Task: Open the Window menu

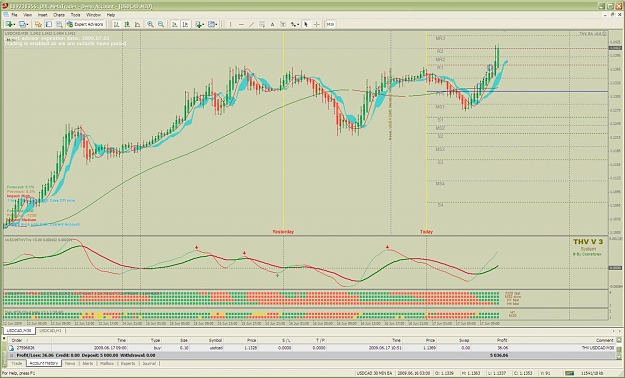Action: (93, 15)
